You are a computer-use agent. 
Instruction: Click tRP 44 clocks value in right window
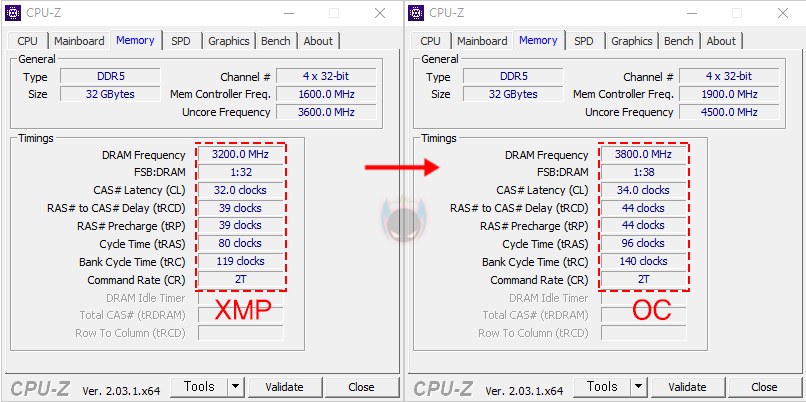[x=644, y=226]
